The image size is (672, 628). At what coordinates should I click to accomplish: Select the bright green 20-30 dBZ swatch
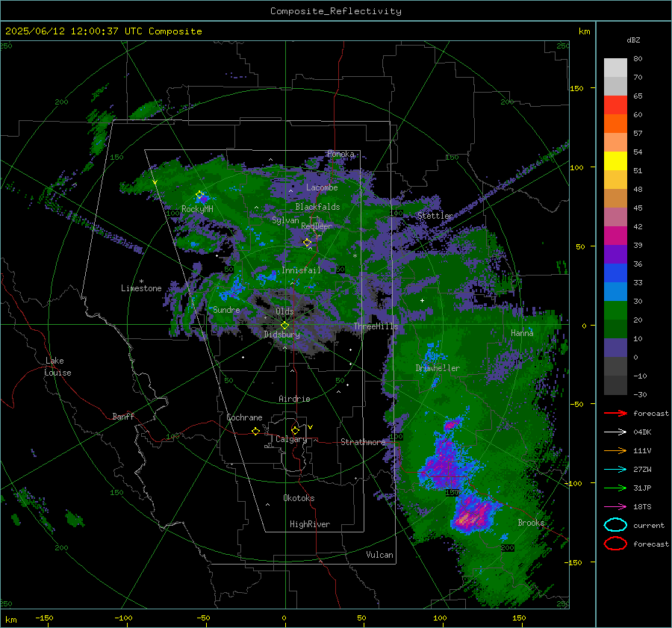click(615, 311)
